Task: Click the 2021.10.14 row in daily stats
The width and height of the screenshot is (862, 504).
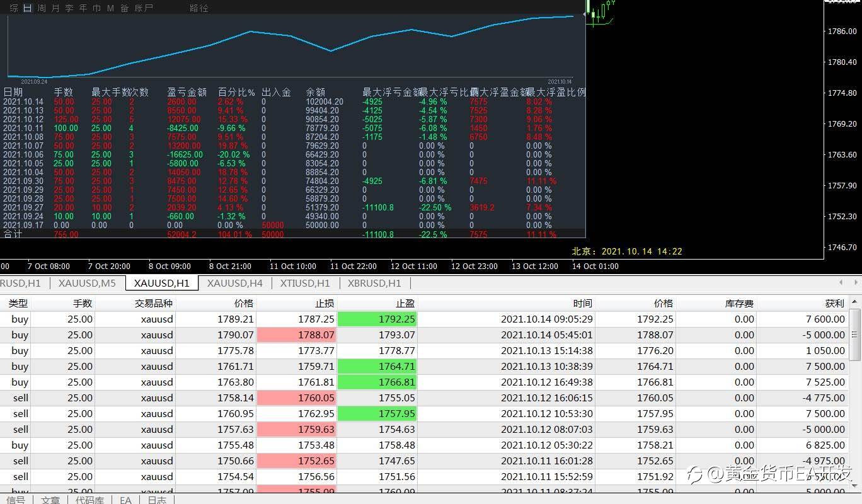Action: point(293,101)
